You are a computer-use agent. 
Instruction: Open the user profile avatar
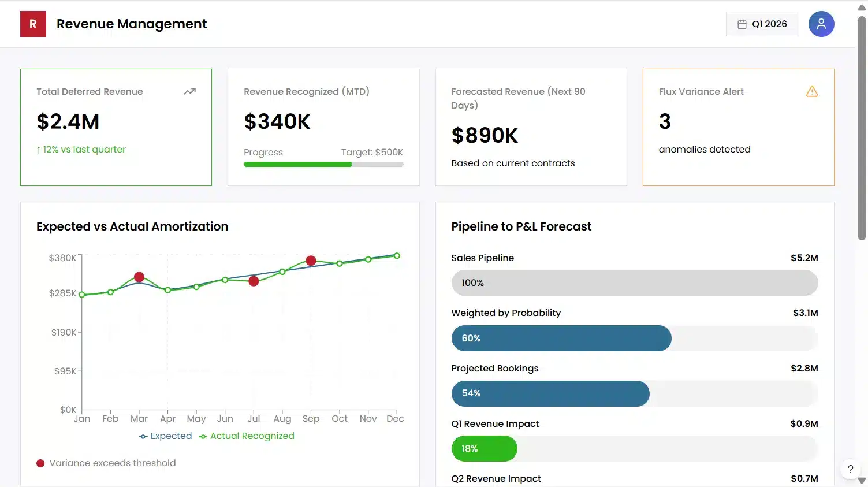pyautogui.click(x=821, y=24)
